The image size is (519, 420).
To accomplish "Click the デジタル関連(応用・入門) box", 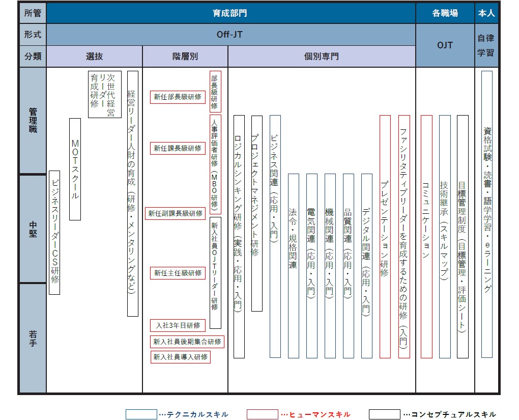I will (367, 266).
